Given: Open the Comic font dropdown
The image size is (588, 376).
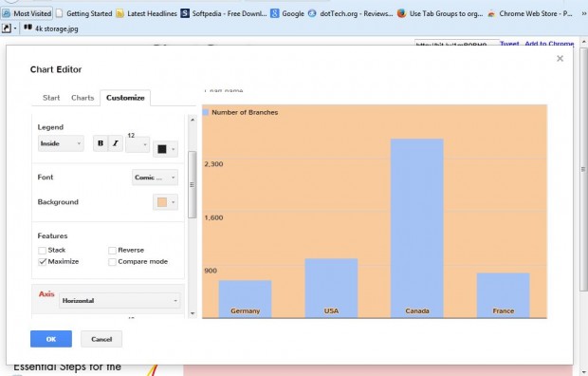Looking at the screenshot, I should pos(155,178).
